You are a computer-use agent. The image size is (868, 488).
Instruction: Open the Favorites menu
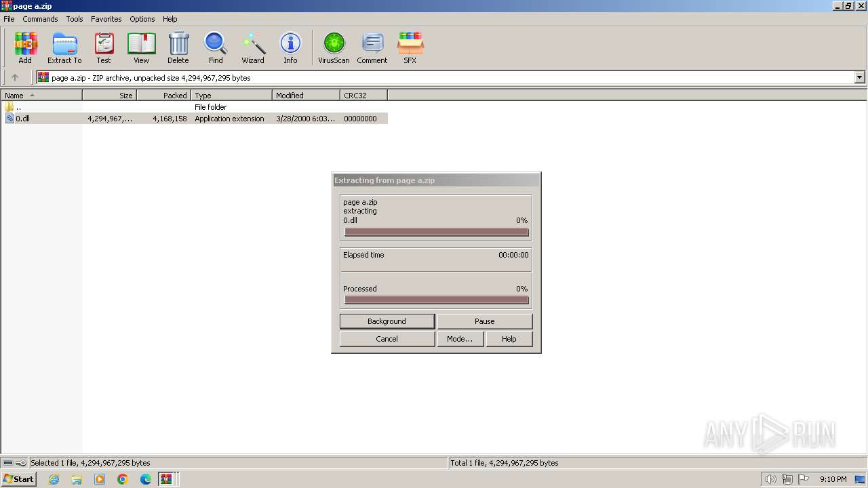106,19
